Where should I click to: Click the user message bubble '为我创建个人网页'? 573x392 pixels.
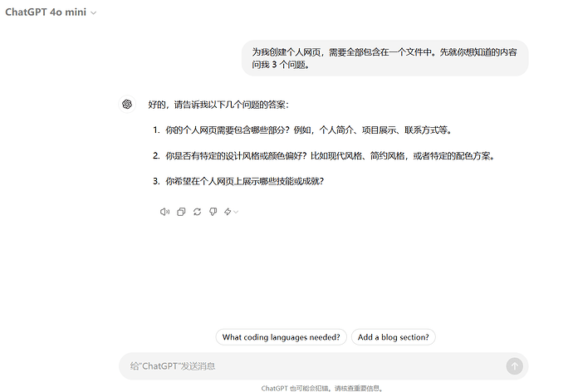(384, 58)
